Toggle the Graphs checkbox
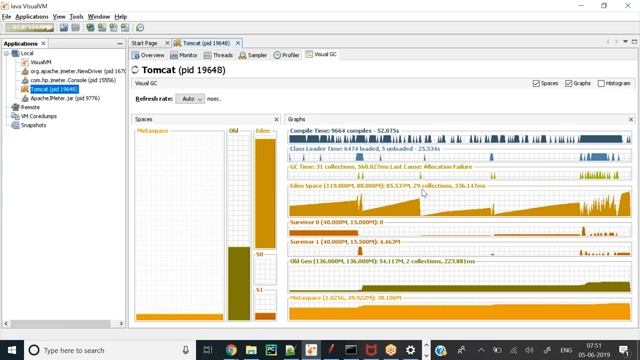 click(x=569, y=83)
